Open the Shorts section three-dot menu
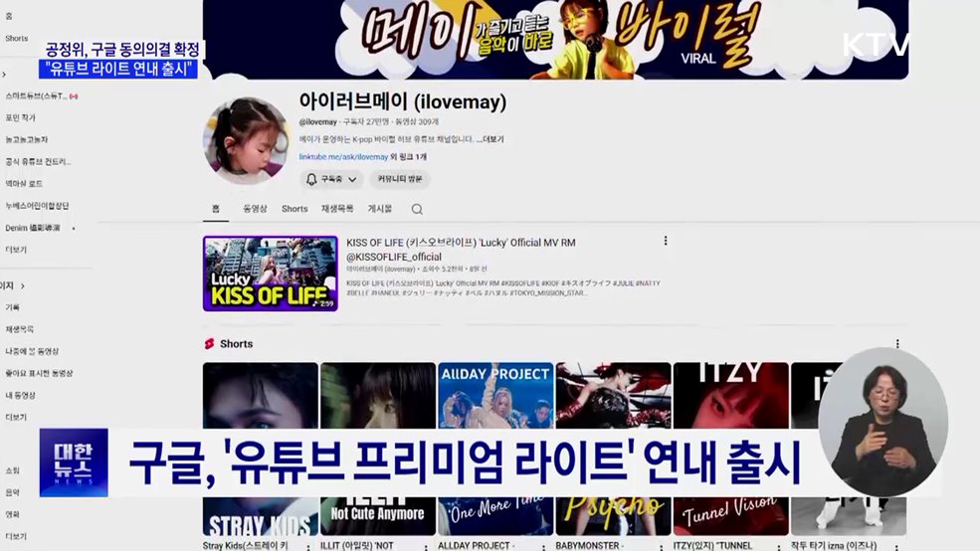 tap(897, 344)
